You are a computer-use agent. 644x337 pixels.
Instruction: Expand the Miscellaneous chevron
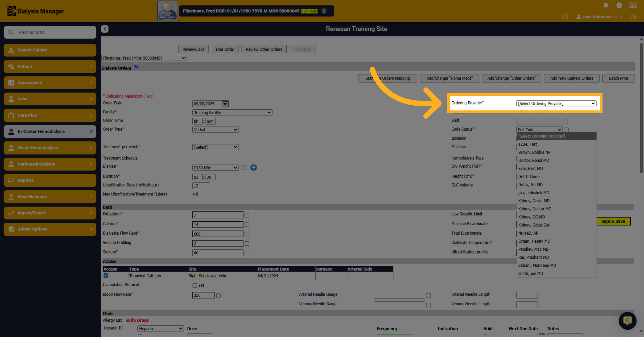pyautogui.click(x=91, y=197)
